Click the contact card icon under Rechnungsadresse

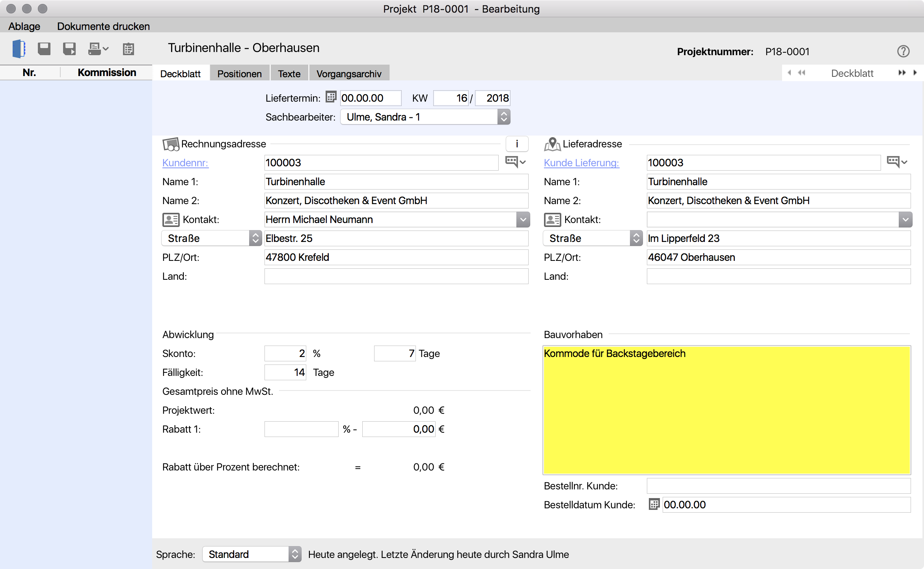coord(171,220)
